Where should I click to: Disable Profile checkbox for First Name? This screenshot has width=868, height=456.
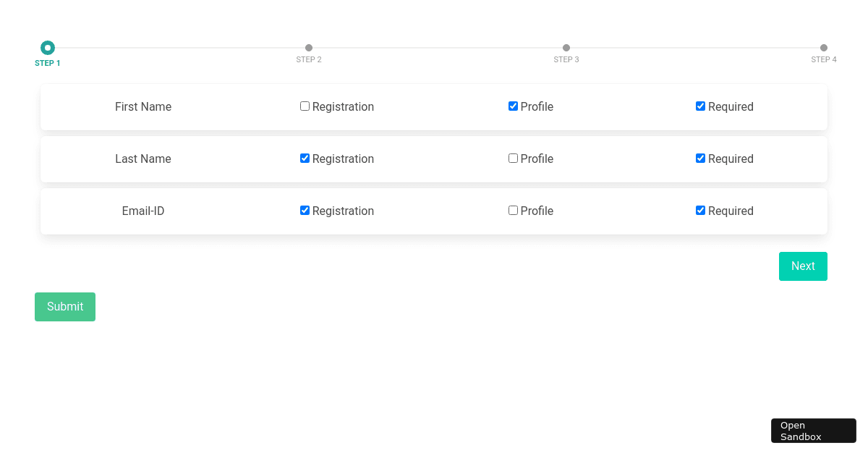pos(513,106)
